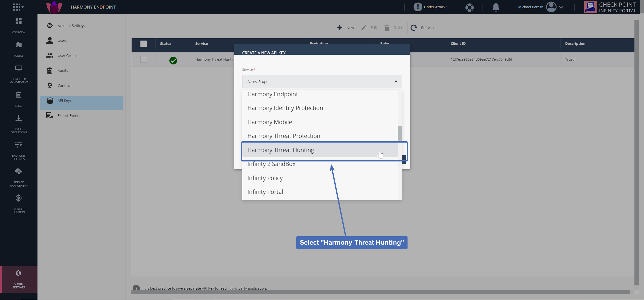This screenshot has height=300, width=644.
Task: Expand the user account chevron menu
Action: click(561, 7)
